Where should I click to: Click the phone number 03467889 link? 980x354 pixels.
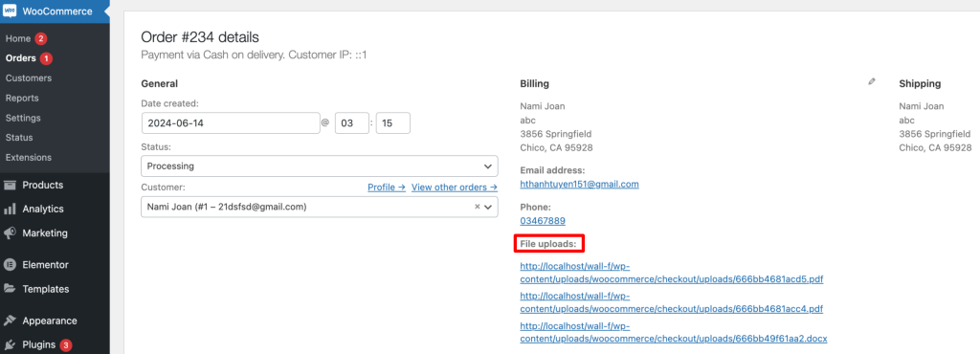pos(543,221)
